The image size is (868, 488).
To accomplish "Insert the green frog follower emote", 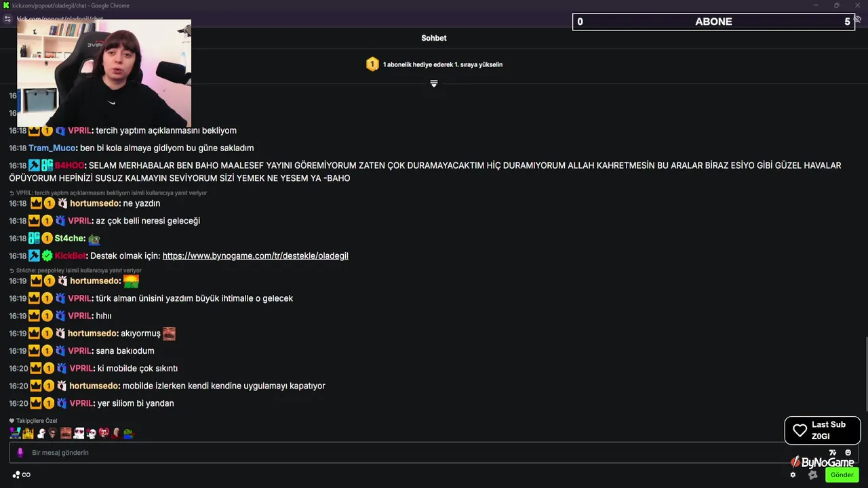I will (128, 433).
